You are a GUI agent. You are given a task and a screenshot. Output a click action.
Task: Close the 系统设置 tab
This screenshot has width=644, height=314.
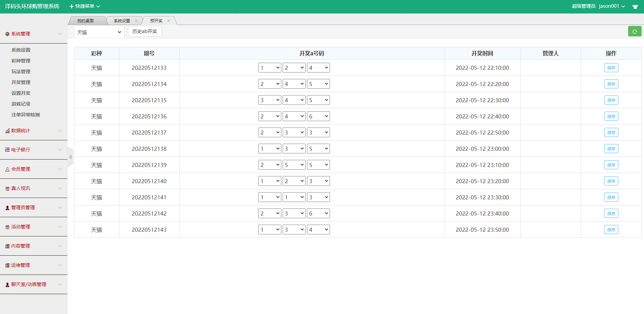point(136,21)
